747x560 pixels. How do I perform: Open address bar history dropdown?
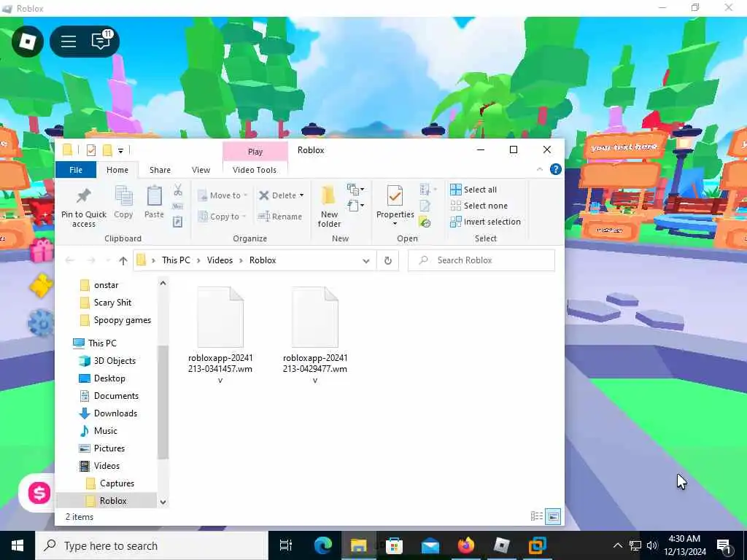coord(366,260)
